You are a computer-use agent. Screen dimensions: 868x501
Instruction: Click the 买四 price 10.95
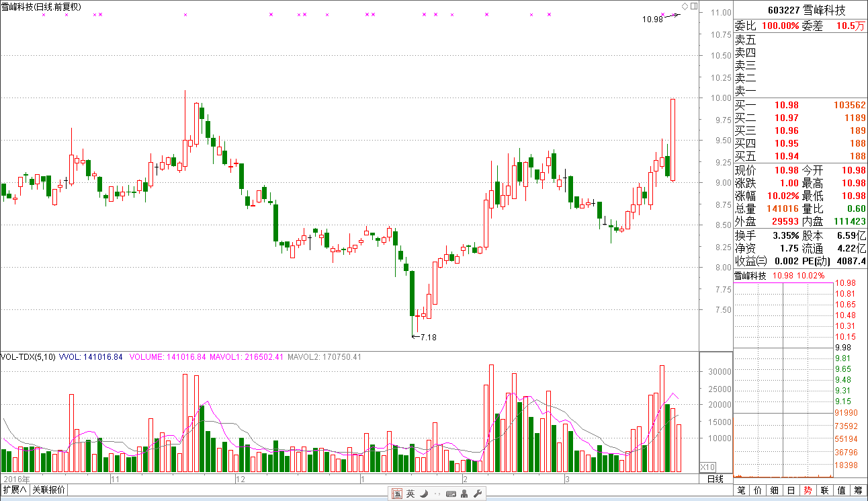pos(787,143)
